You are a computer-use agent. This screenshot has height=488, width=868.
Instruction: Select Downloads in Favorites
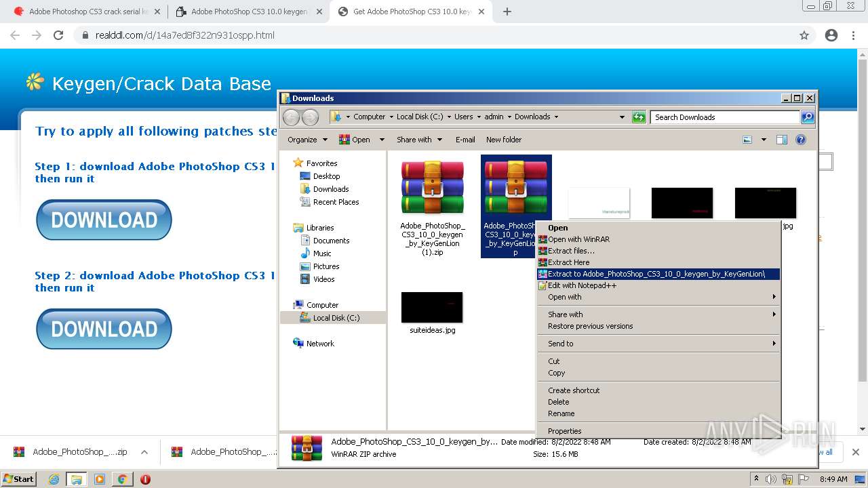point(331,189)
